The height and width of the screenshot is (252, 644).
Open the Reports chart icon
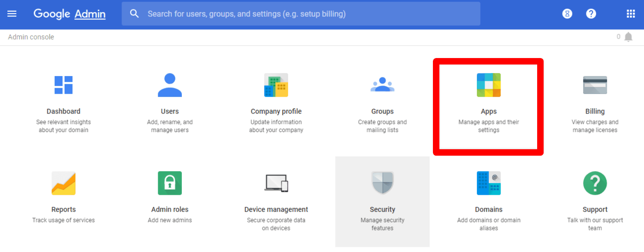click(x=63, y=183)
